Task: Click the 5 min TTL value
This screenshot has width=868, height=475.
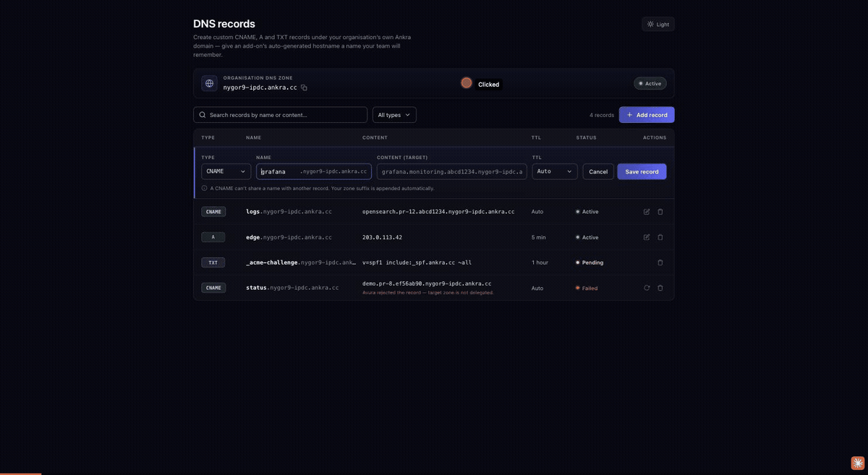Action: [539, 237]
